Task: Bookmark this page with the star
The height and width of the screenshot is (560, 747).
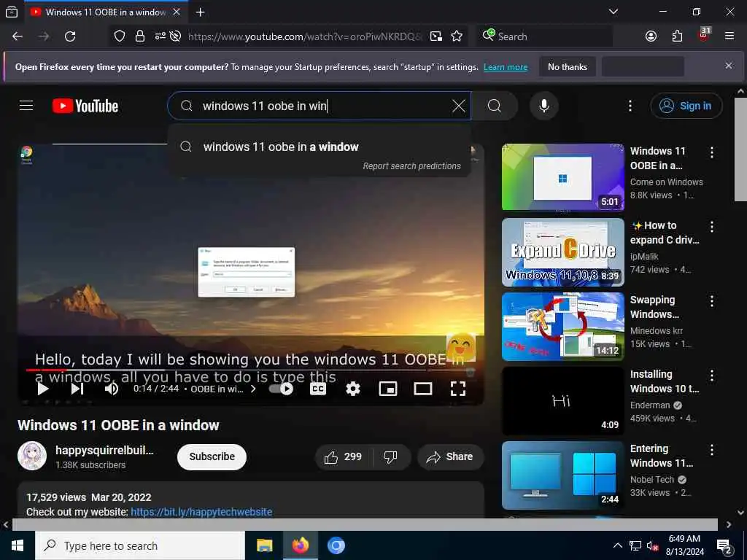Action: click(457, 36)
